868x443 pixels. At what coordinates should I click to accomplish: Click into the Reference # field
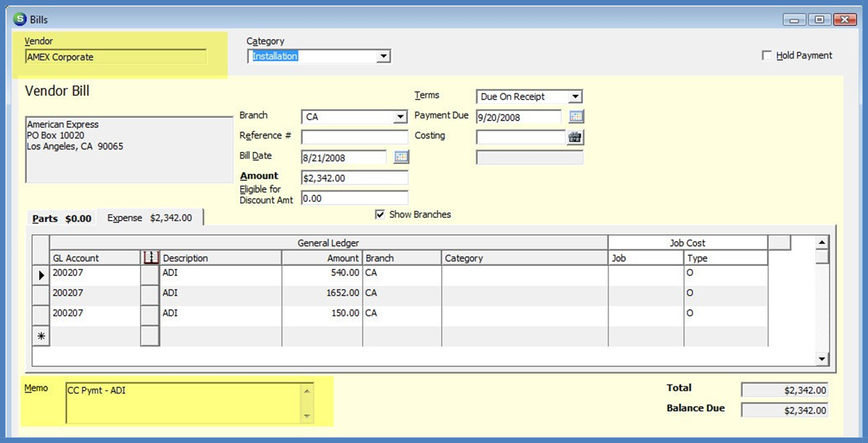[x=354, y=137]
